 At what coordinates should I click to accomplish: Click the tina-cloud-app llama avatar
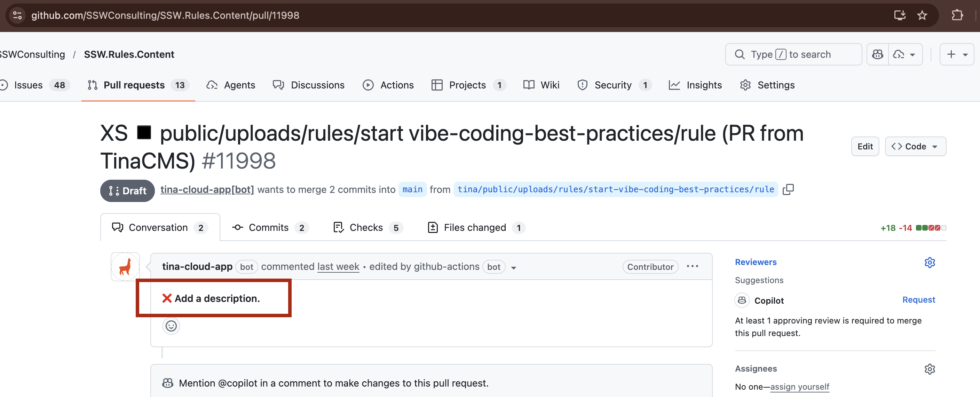(125, 266)
